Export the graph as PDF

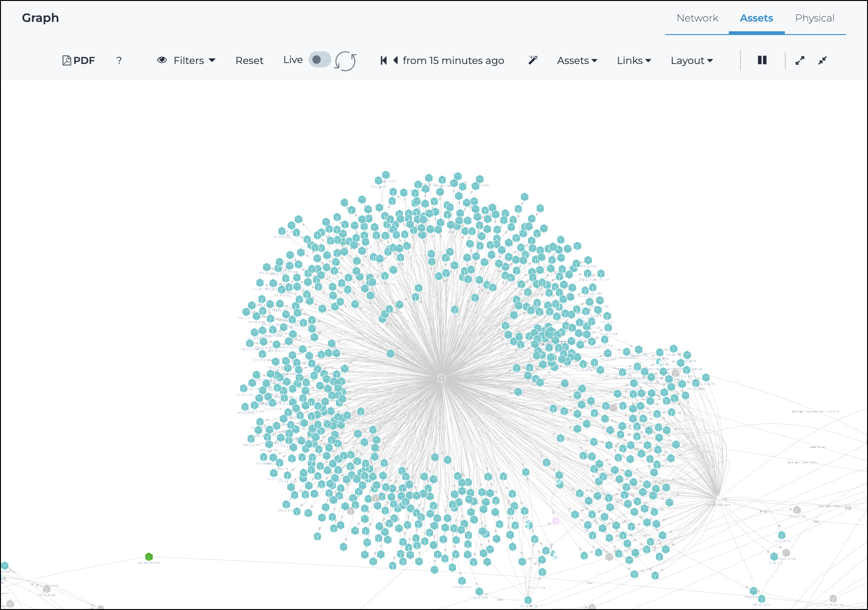click(x=78, y=61)
